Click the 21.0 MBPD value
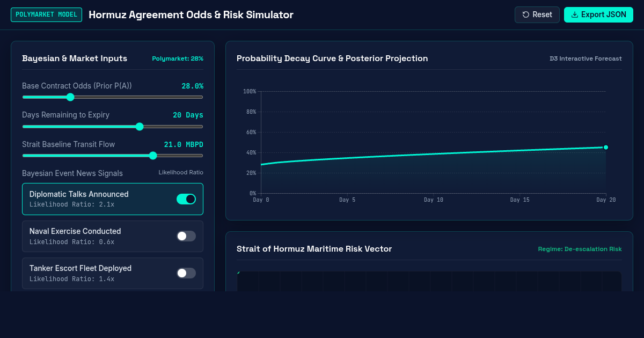 (184, 144)
